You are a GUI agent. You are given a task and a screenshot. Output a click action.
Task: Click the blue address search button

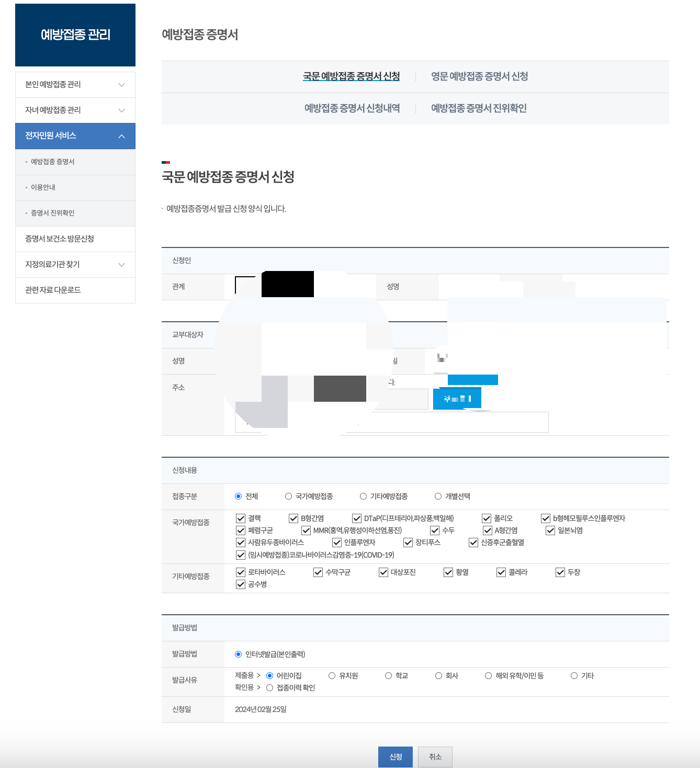click(456, 398)
